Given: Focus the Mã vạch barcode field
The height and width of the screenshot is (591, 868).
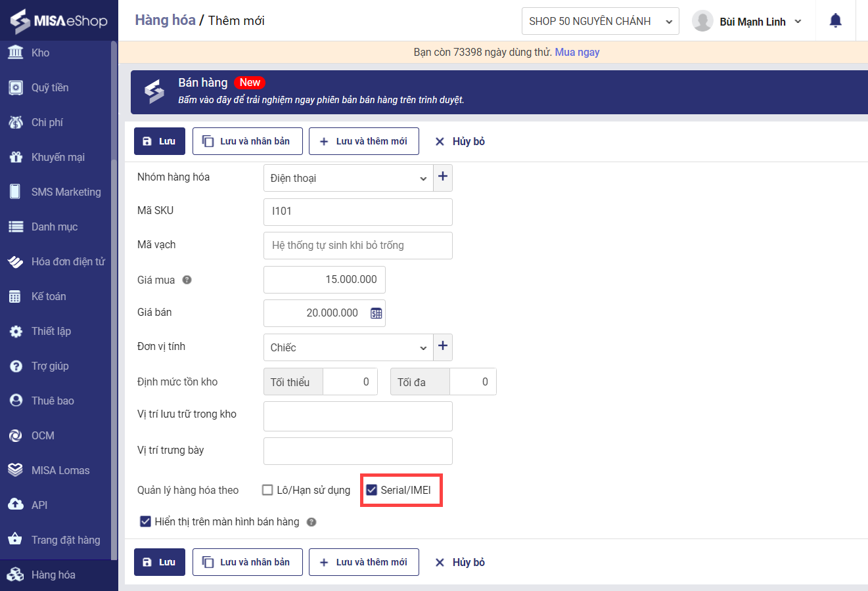Looking at the screenshot, I should coord(358,246).
